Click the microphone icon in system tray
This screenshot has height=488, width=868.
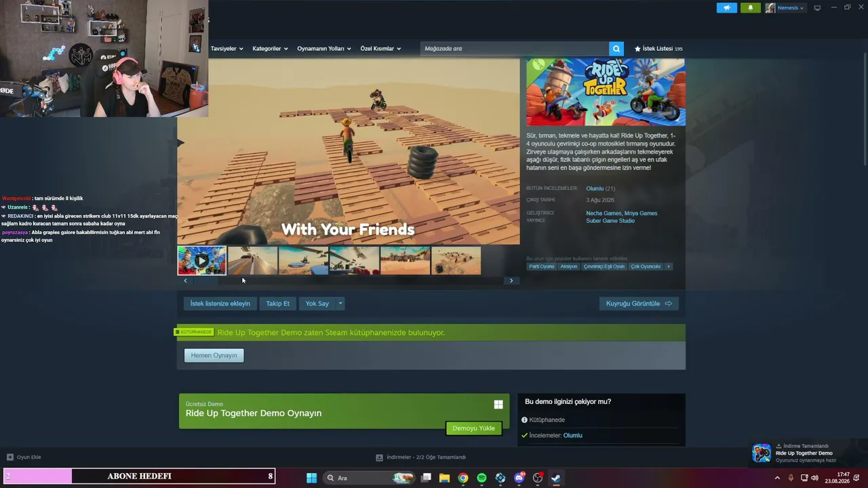(791, 478)
